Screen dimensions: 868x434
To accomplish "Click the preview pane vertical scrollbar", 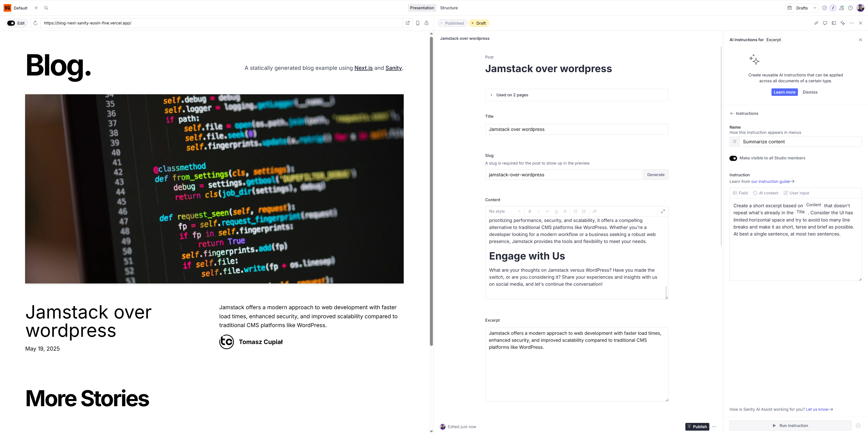I will [x=431, y=191].
